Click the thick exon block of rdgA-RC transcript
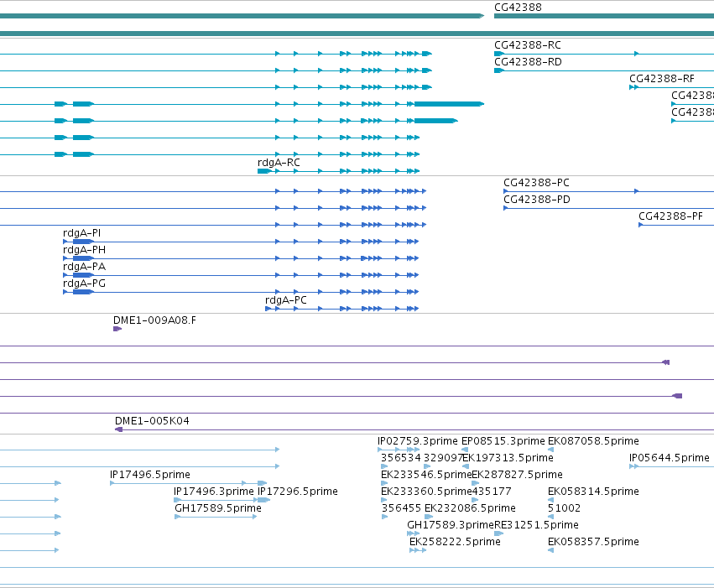Viewport: 714px width, 588px height. [x=263, y=171]
